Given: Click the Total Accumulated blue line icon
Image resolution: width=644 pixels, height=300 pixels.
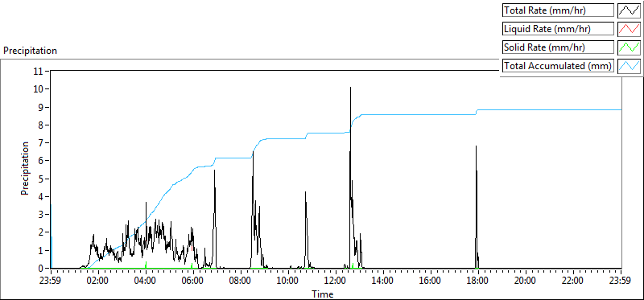Looking at the screenshot, I should click(x=630, y=66).
